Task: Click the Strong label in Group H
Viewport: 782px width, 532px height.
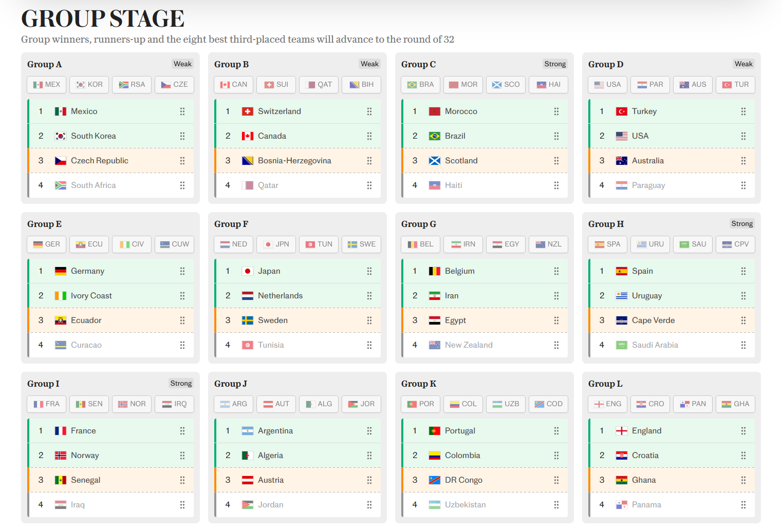Action: [742, 223]
